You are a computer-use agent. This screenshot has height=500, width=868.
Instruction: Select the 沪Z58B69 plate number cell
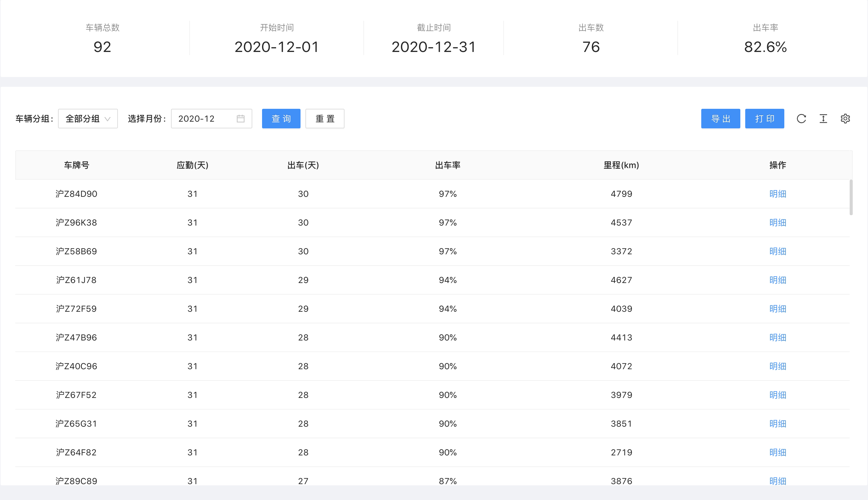pos(76,251)
